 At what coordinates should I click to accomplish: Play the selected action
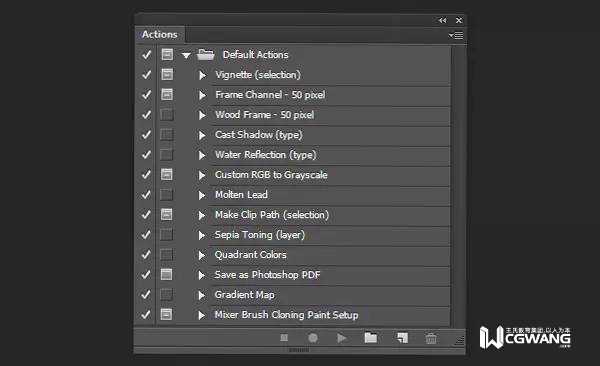tap(341, 338)
